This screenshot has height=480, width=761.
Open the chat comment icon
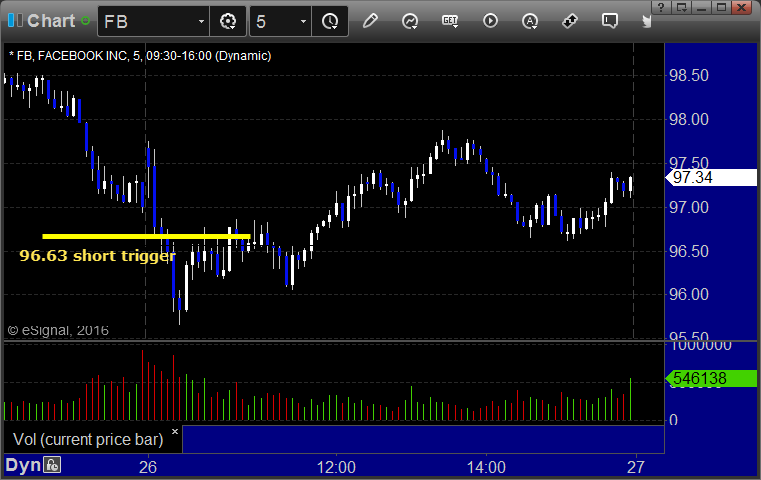pyautogui.click(x=610, y=21)
